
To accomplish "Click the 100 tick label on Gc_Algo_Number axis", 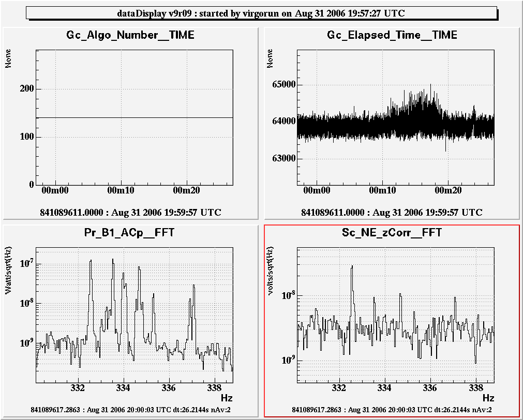I will point(27,137).
